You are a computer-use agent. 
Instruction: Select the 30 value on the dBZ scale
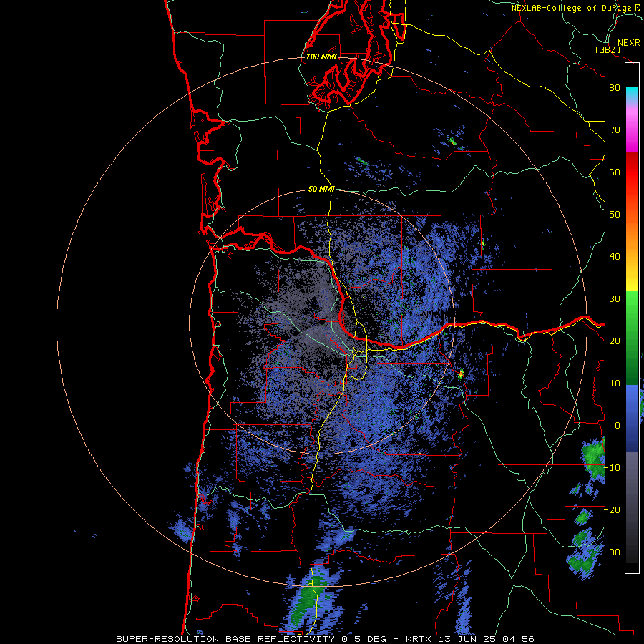coord(615,299)
